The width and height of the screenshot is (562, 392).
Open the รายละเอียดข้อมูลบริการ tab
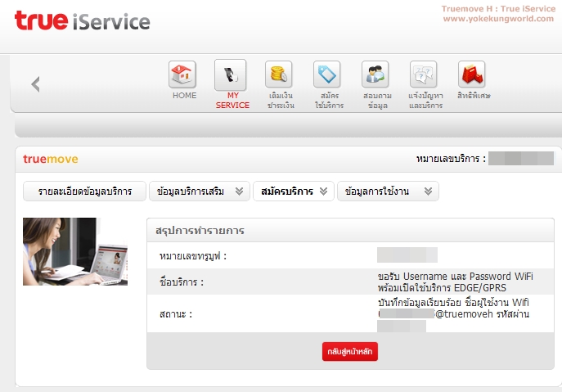84,191
